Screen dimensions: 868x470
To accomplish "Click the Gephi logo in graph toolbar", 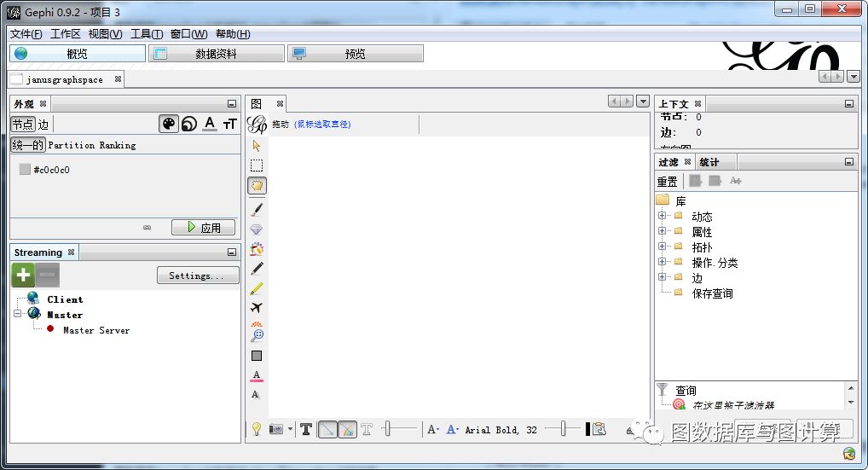I will click(257, 124).
